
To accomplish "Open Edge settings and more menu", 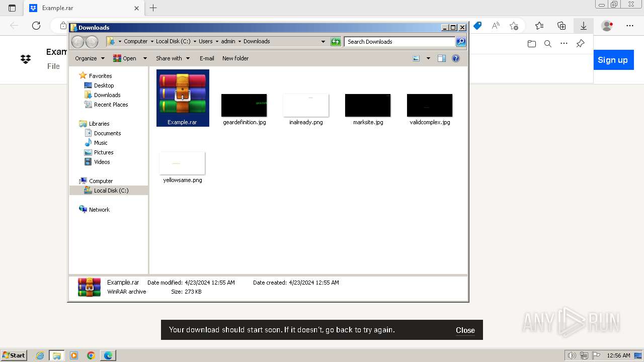I will coord(630,26).
